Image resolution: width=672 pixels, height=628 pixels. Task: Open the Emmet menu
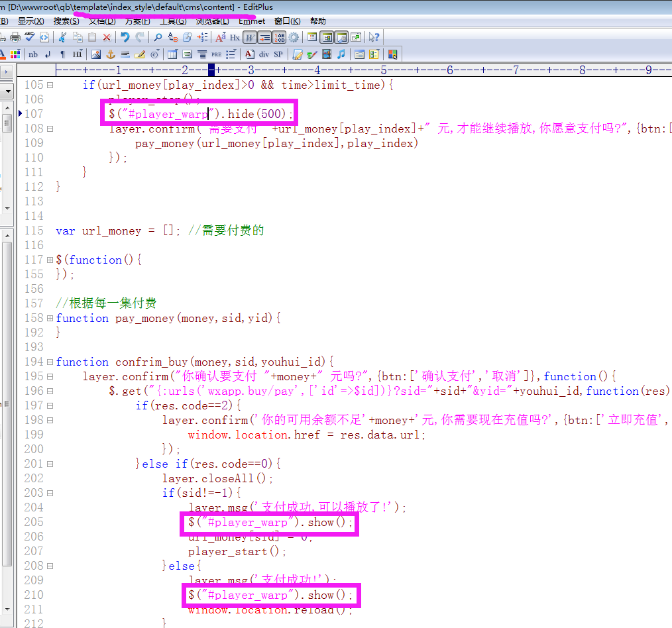(x=252, y=21)
